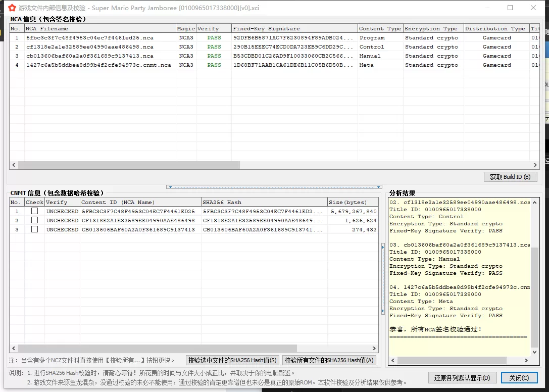This screenshot has height=392, width=549.
Task: Click the 获取 Build ID (B) button
Action: [x=510, y=177]
